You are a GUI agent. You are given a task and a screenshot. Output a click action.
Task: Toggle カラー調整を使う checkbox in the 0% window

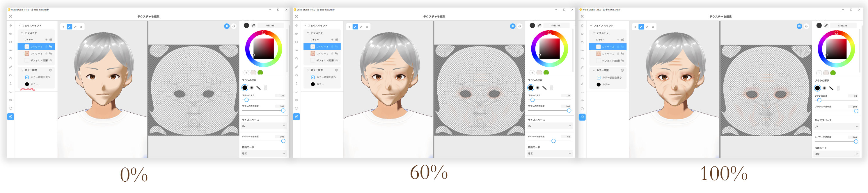click(x=27, y=77)
